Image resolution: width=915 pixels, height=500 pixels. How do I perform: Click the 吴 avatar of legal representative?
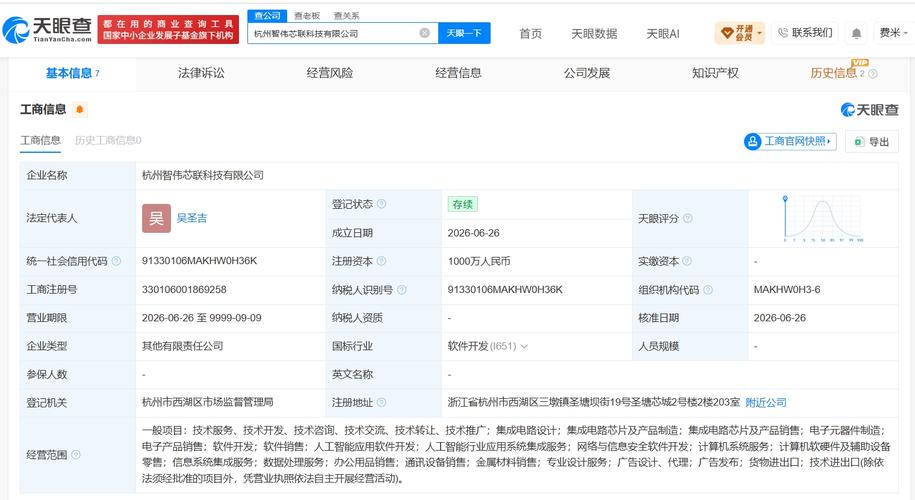click(156, 218)
